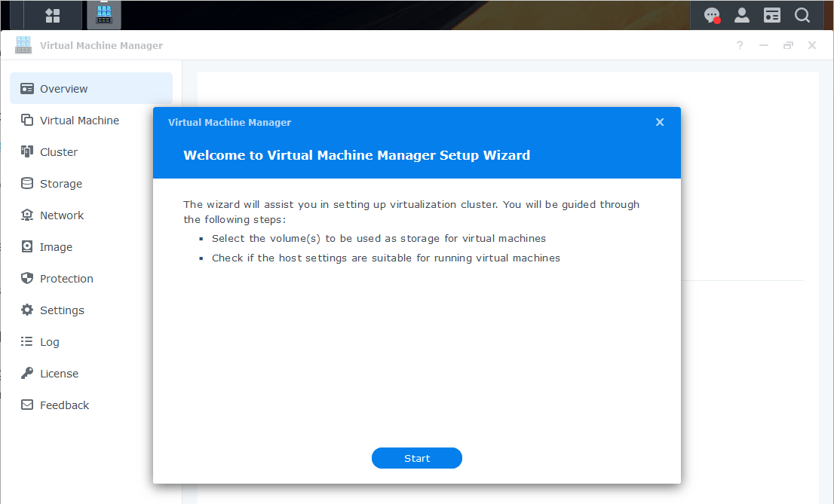Click the Virtual Machine Manager app logo

[23, 45]
